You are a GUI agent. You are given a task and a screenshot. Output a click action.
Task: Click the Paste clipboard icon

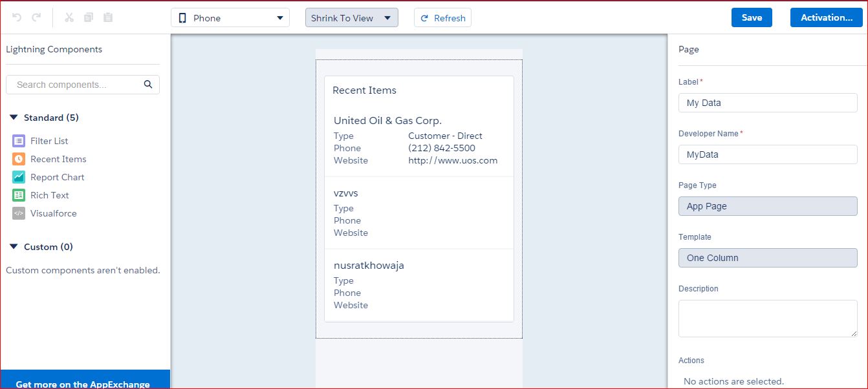[108, 17]
